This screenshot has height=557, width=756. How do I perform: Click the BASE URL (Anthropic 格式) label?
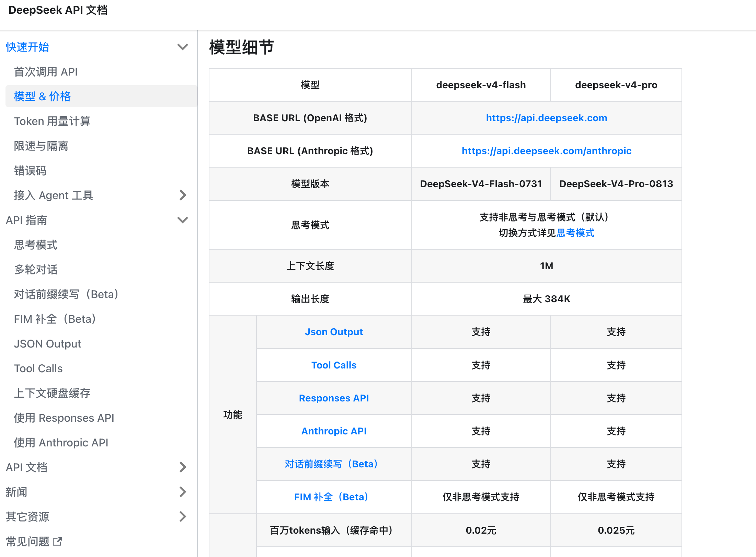(x=310, y=151)
